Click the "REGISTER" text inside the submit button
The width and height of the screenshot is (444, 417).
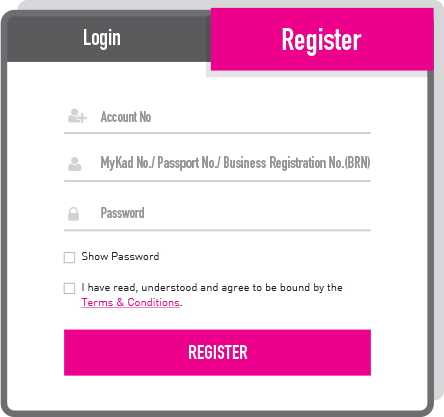pos(218,352)
